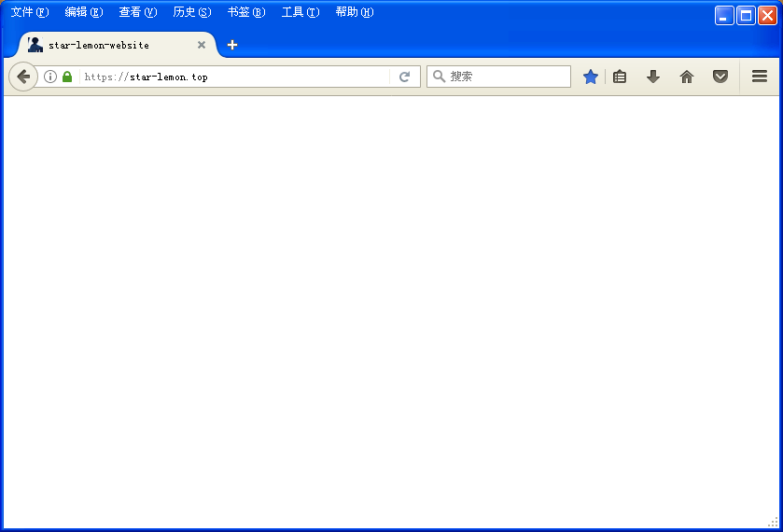Close the browser window with red X
Screen dimensions: 783x532
[767, 16]
